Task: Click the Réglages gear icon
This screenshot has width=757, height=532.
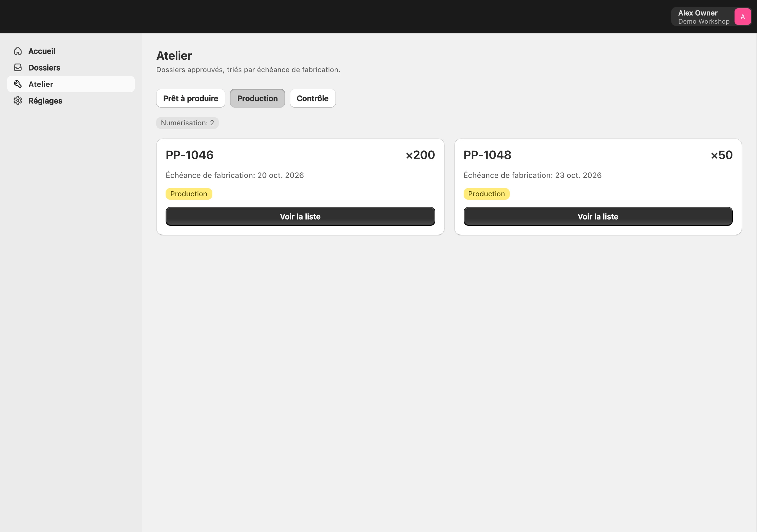Action: pyautogui.click(x=18, y=100)
